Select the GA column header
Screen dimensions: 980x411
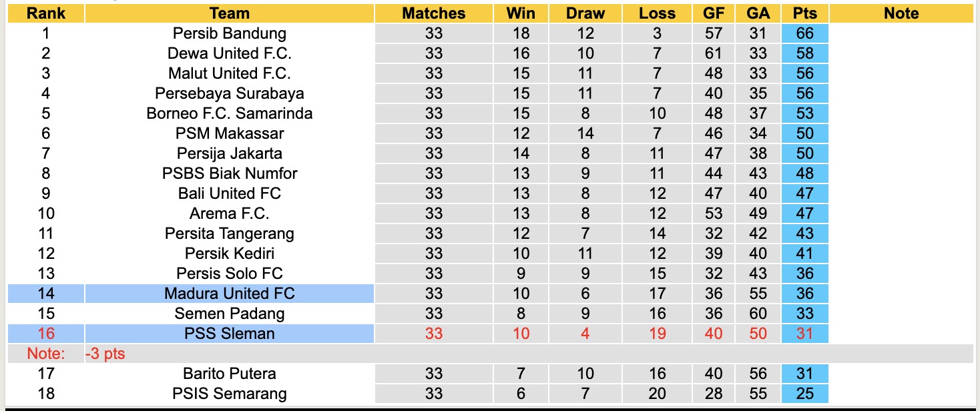758,13
